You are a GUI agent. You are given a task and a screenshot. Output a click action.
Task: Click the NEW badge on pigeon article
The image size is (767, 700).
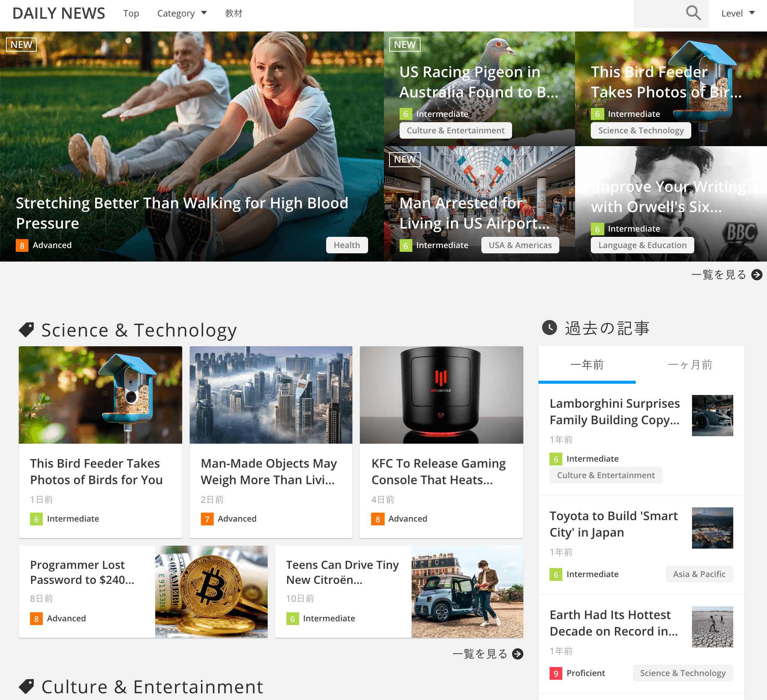403,45
